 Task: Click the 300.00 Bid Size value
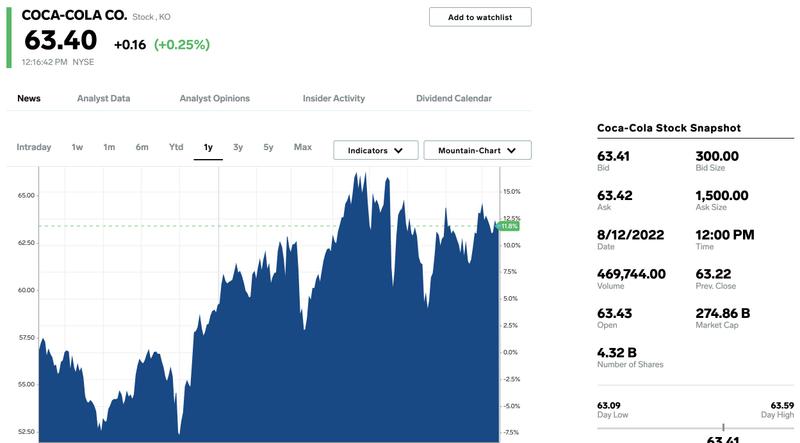coord(717,156)
